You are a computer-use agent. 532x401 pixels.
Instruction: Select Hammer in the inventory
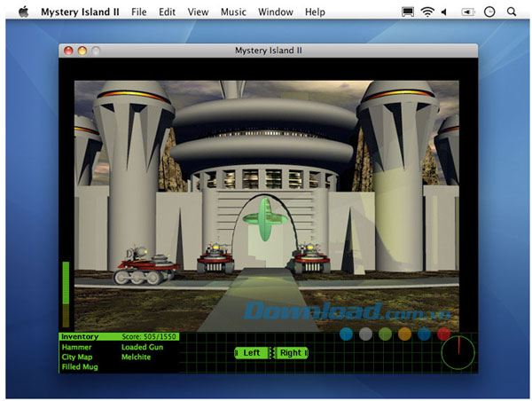[x=76, y=347]
